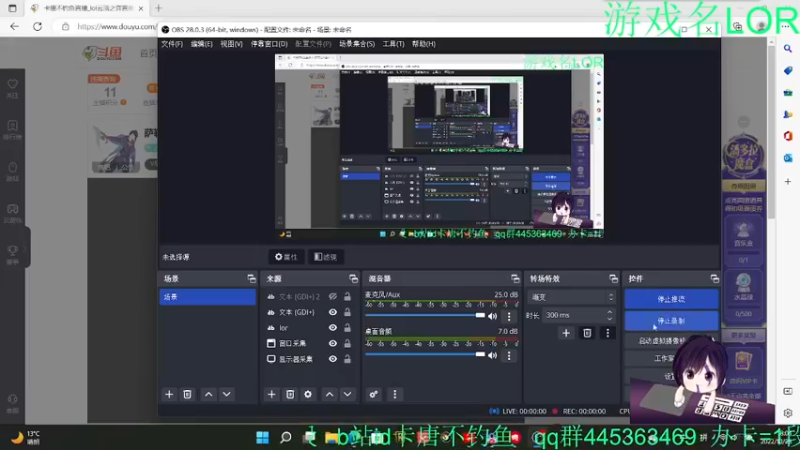Click the 麦克风/Aux volume slider

click(424, 315)
